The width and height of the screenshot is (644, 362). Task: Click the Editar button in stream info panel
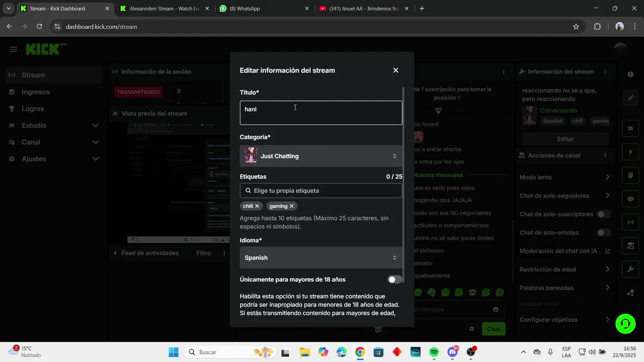(565, 139)
